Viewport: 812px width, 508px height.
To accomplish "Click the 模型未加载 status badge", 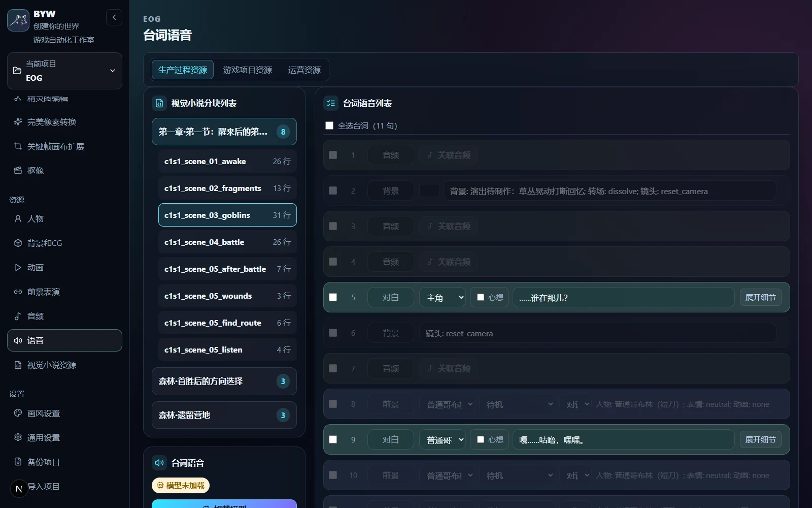I will tap(181, 485).
